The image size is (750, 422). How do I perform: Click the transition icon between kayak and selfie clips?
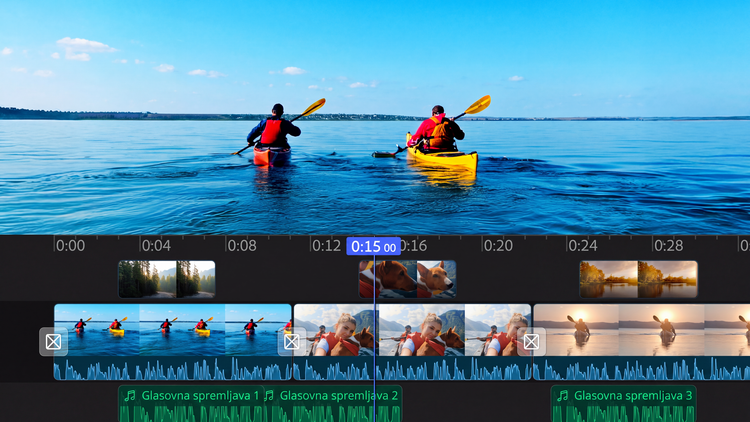[292, 342]
